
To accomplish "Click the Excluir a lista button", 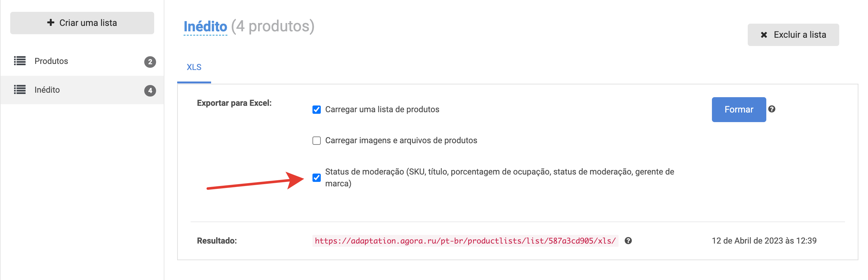I will coord(793,35).
